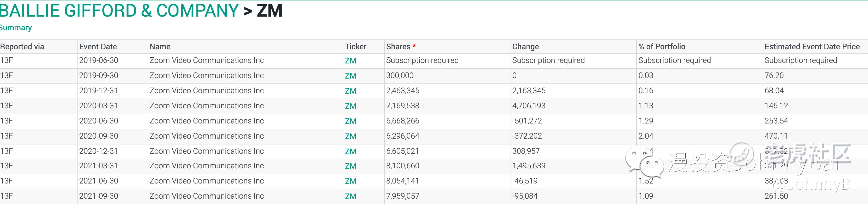This screenshot has width=868, height=204.
Task: Click ZM ticker in the 2021-09-30 row
Action: (x=350, y=197)
